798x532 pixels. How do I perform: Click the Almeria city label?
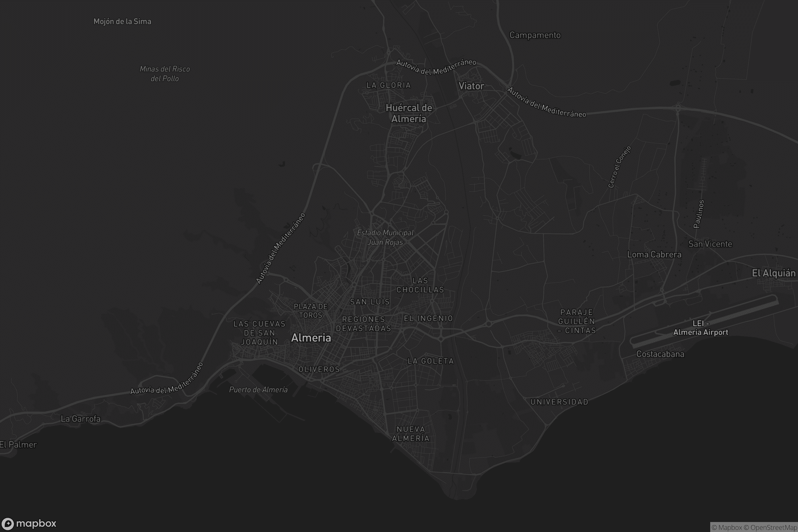click(x=311, y=337)
